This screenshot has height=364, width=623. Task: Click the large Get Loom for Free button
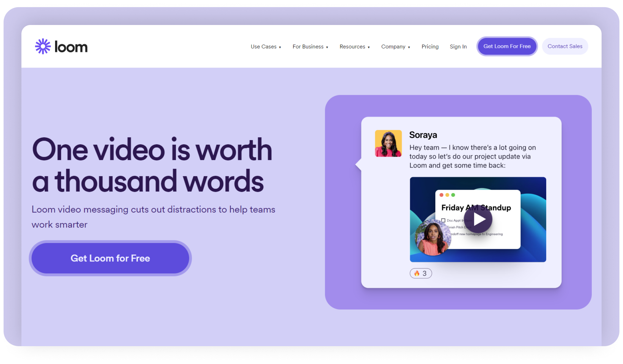tap(110, 258)
